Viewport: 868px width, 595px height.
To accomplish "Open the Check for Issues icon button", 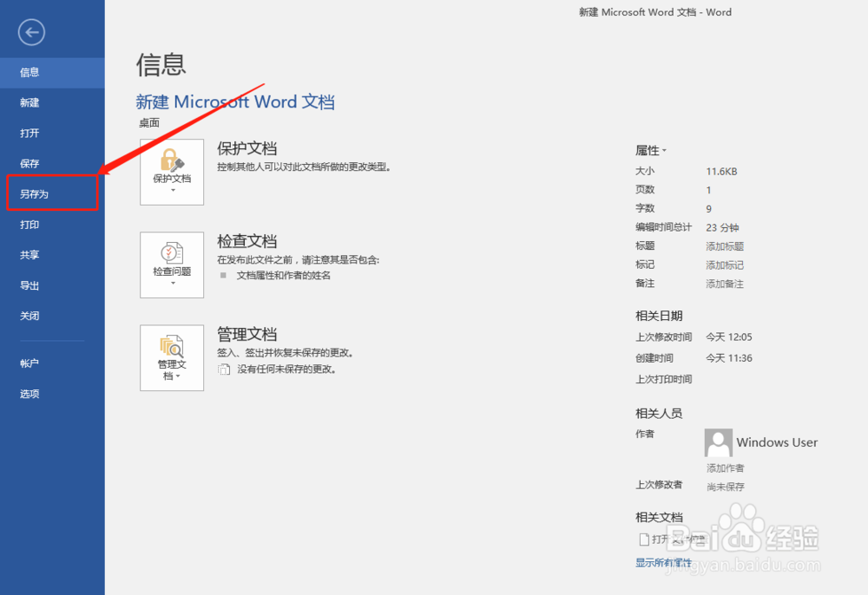I will [172, 265].
